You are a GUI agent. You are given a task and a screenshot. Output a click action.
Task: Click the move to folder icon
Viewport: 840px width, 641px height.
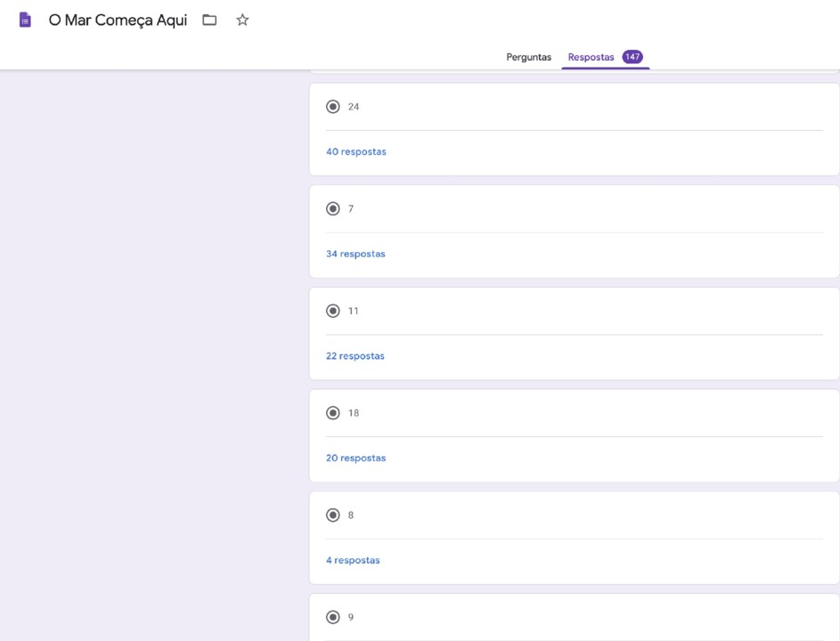pyautogui.click(x=209, y=20)
